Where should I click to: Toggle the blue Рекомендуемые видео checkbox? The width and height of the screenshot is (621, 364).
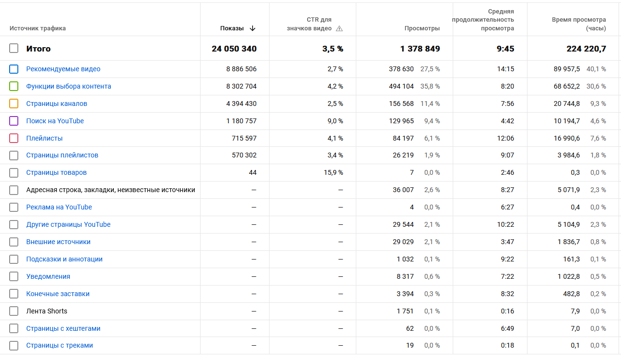pyautogui.click(x=14, y=69)
